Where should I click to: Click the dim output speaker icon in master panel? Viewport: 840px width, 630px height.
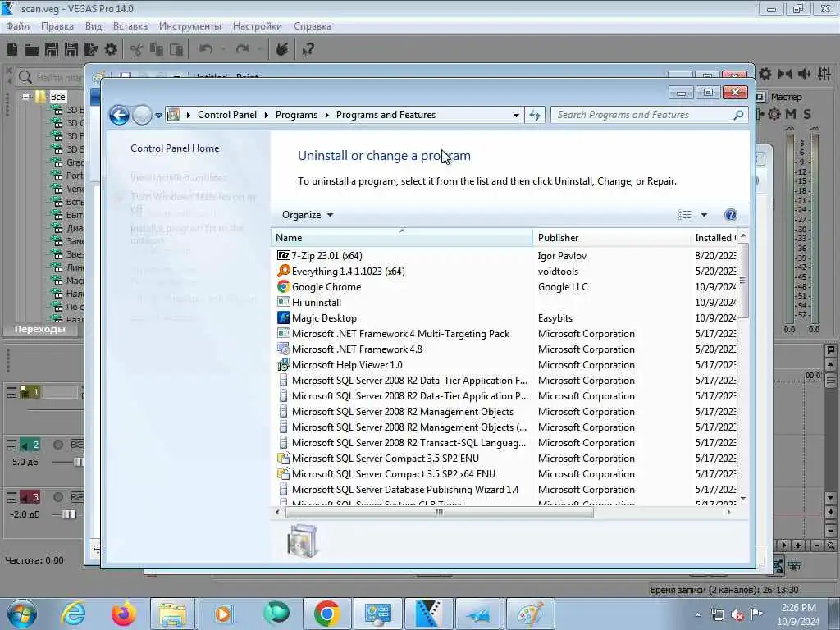tap(805, 74)
